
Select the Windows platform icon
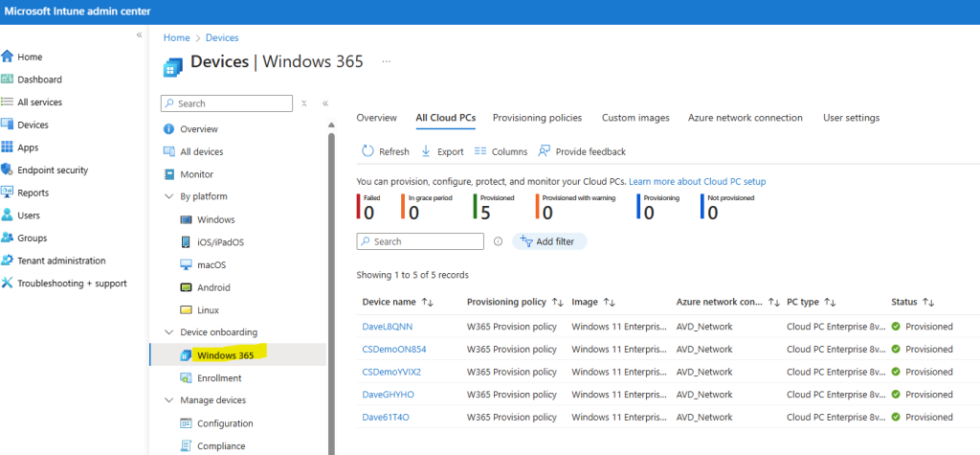(186, 219)
